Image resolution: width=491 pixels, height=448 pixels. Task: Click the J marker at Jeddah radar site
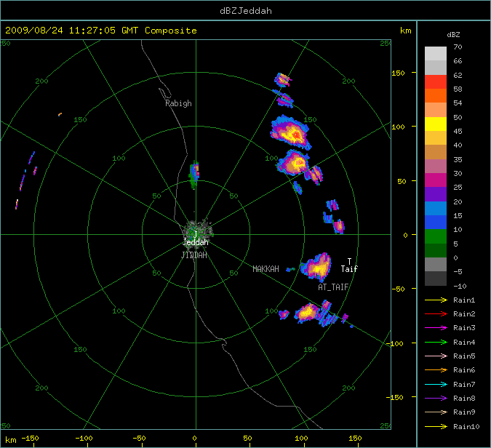tap(196, 234)
